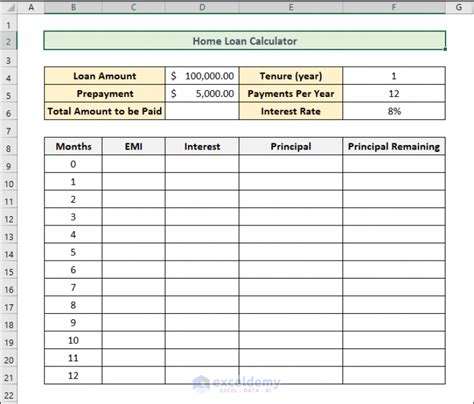Image resolution: width=474 pixels, height=404 pixels.
Task: Select the month 10 cell
Action: tap(73, 340)
